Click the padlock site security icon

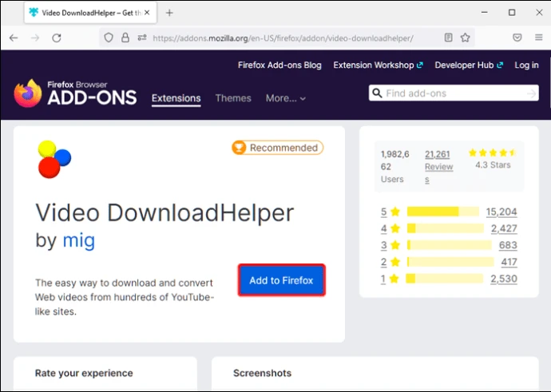125,38
